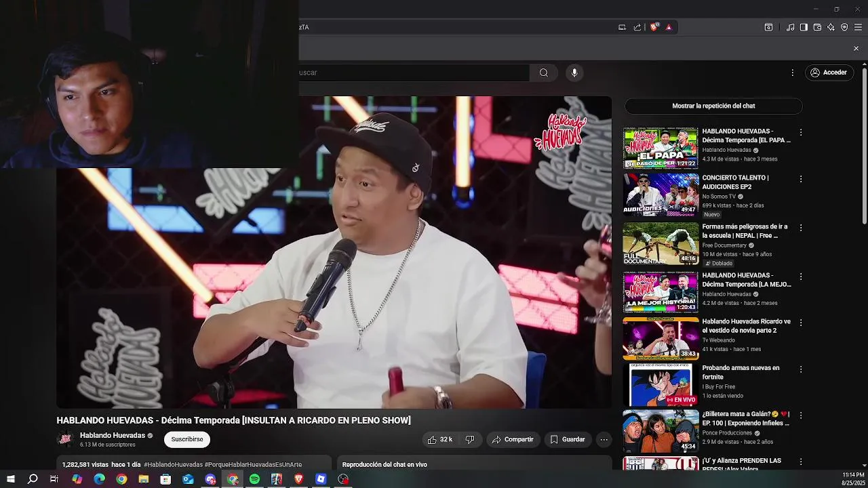Click inside the YouTube search field
Image resolution: width=868 pixels, height=488 pixels.
pos(414,73)
